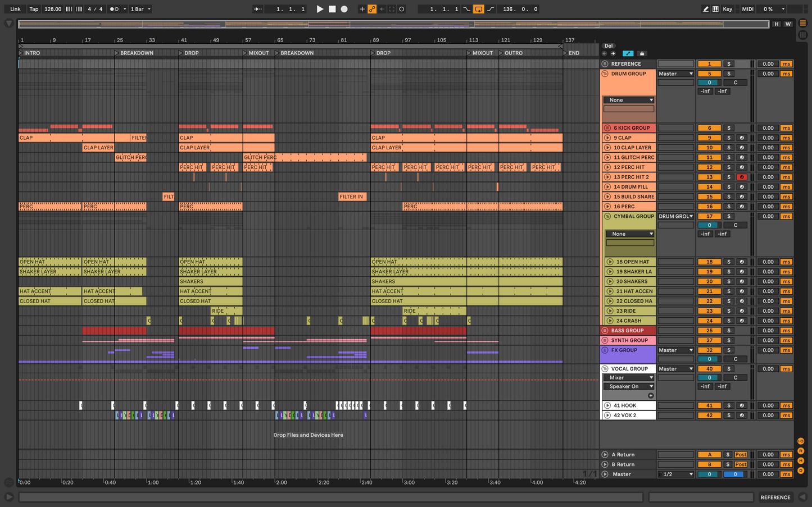Toggle the Automation Arm button in the transport bar
This screenshot has height=507, width=812.
tap(372, 9)
